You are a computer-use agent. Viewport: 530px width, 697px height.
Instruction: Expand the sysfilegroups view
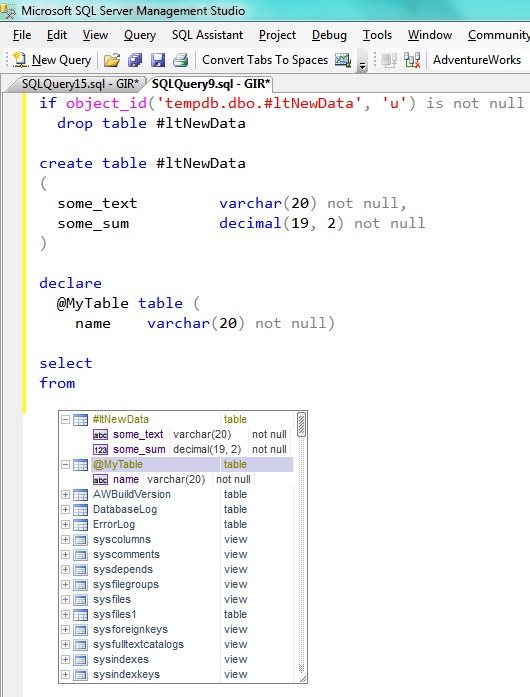click(x=65, y=585)
